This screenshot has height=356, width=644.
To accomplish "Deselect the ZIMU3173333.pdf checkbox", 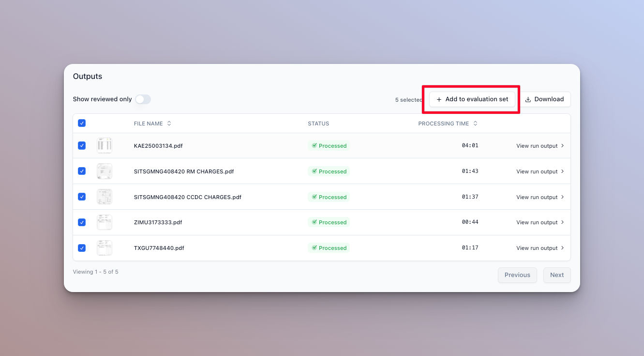I will point(82,222).
